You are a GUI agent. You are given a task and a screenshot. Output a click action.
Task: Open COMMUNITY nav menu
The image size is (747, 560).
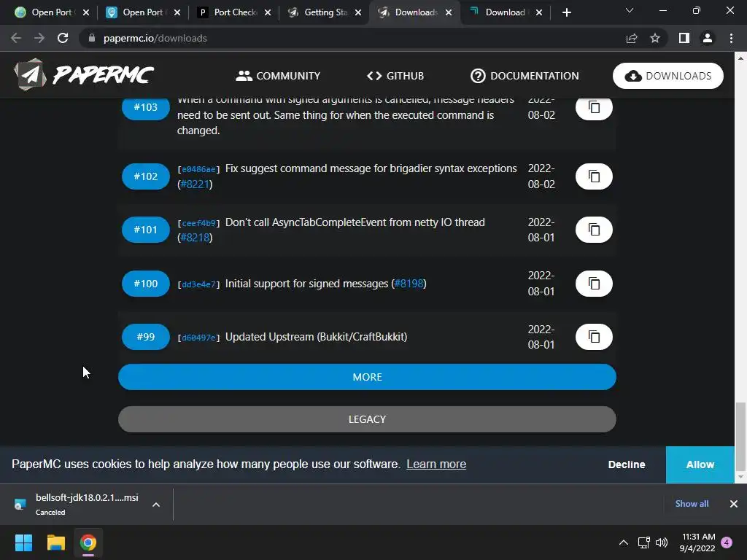click(278, 76)
